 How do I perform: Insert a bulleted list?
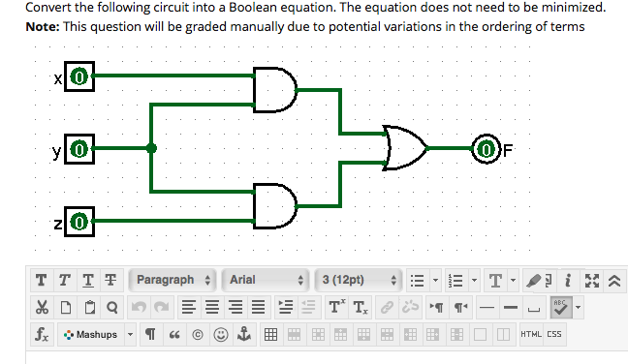418,281
